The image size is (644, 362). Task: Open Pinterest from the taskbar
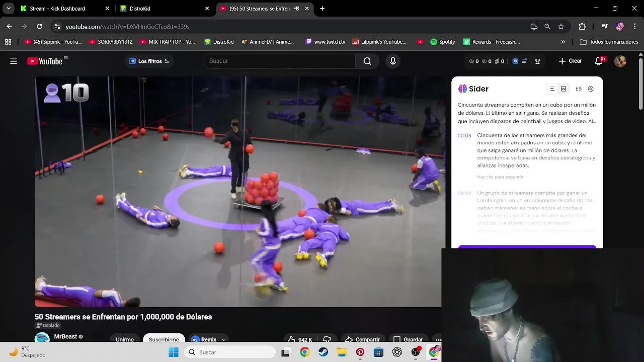[x=360, y=352]
